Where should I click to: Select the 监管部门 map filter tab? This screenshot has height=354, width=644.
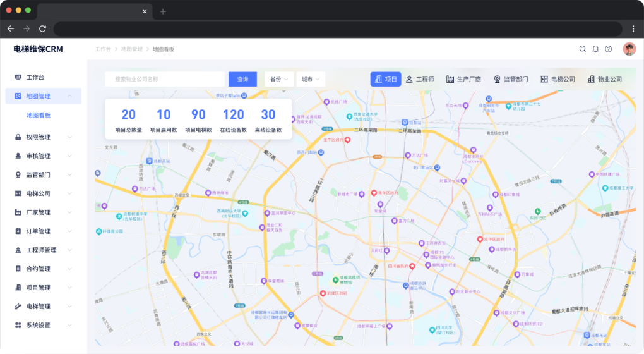coord(511,79)
